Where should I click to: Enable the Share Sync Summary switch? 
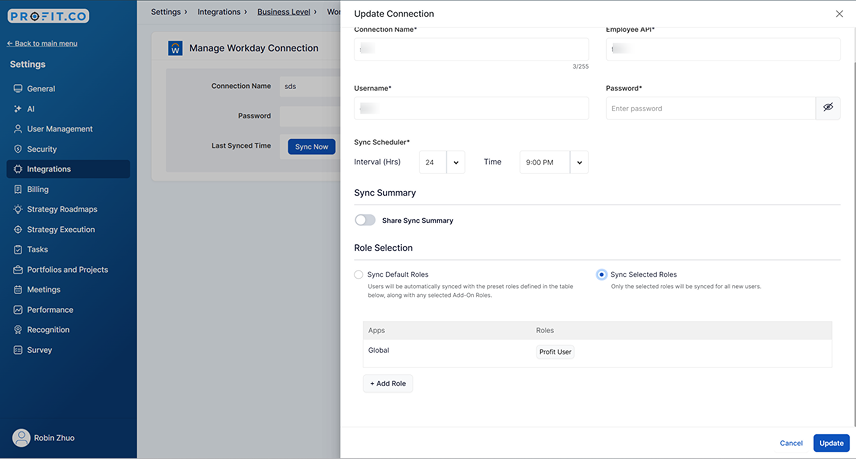point(365,220)
